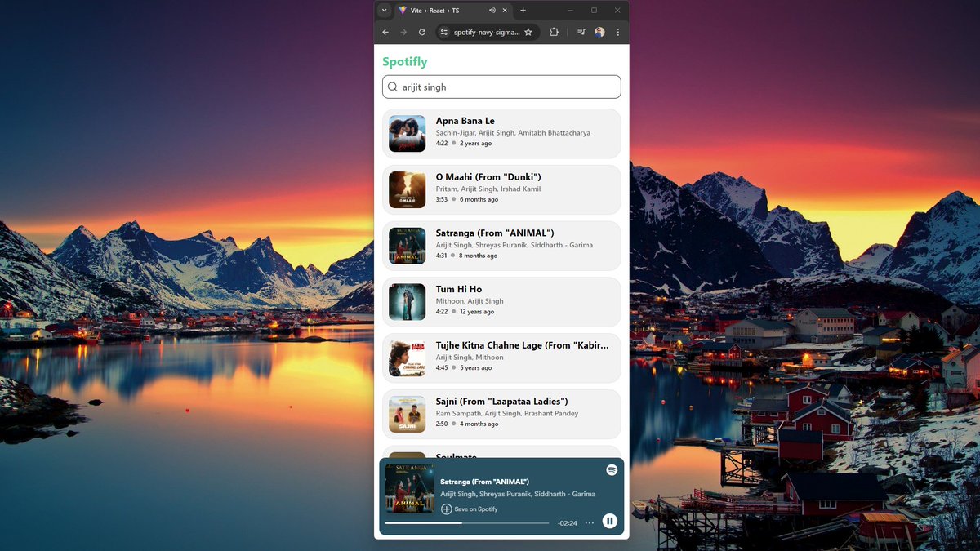
Task: Click the Mithoon, Arijit Singh artist text
Action: [x=470, y=301]
